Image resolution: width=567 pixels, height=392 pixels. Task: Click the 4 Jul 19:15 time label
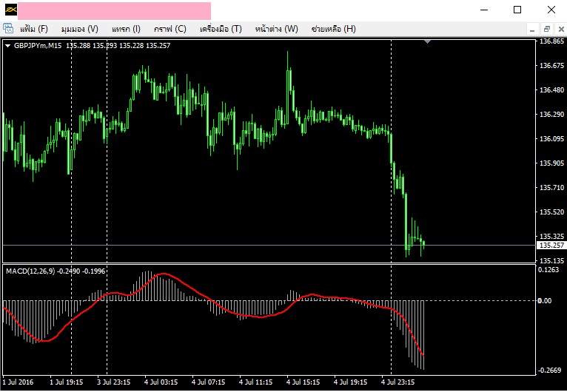coord(350,382)
